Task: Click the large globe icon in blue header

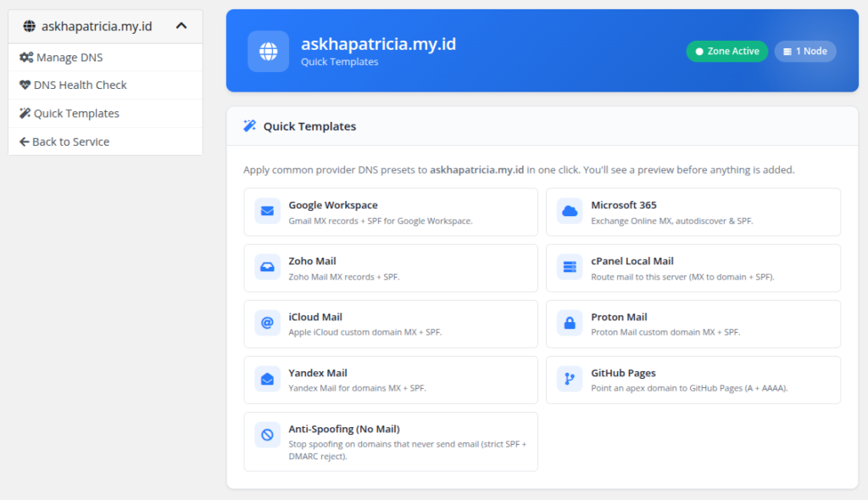Action: pyautogui.click(x=269, y=51)
